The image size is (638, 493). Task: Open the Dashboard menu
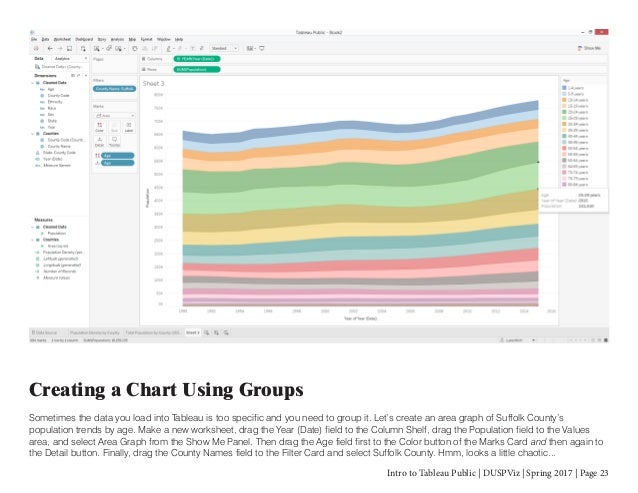[84, 39]
